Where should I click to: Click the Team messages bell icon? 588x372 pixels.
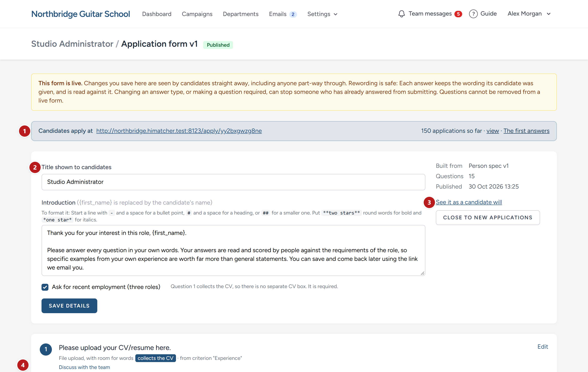coord(401,14)
